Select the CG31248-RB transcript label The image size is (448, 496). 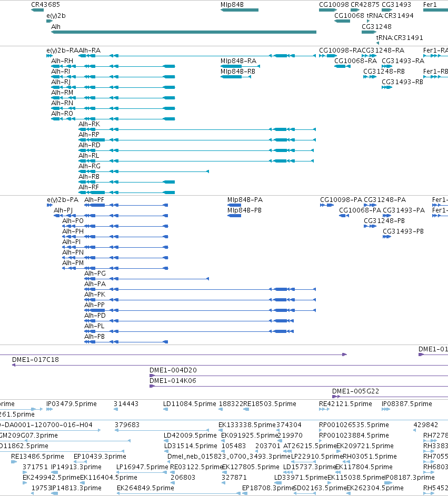tap(384, 72)
